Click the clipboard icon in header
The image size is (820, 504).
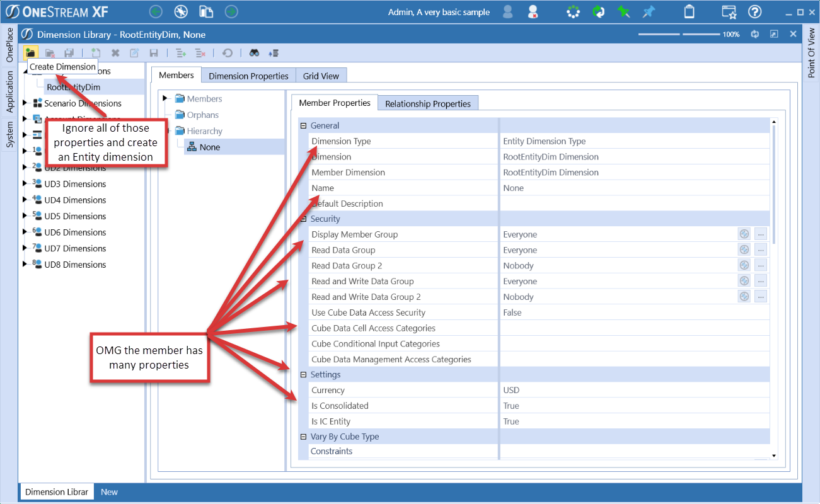[x=690, y=11]
